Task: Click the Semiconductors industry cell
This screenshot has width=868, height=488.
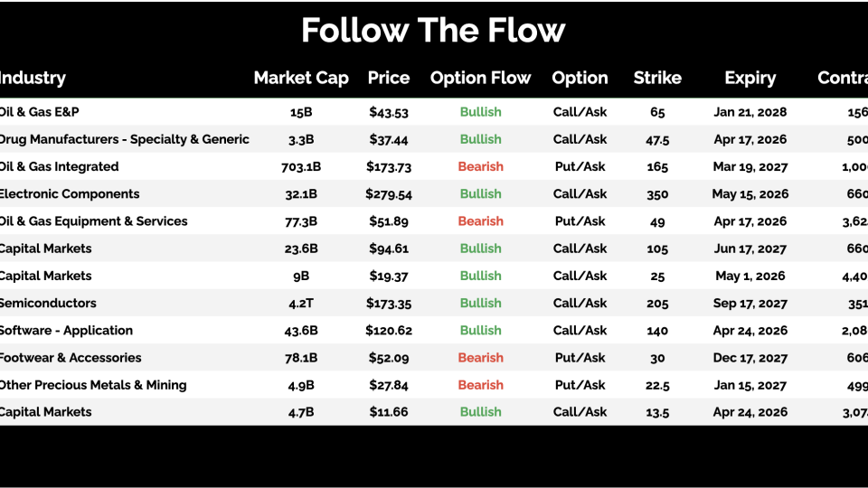Action: tap(47, 303)
